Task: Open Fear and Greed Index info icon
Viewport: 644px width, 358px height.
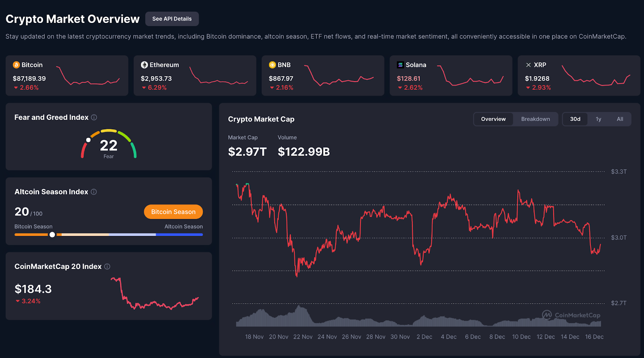Action: pyautogui.click(x=94, y=118)
